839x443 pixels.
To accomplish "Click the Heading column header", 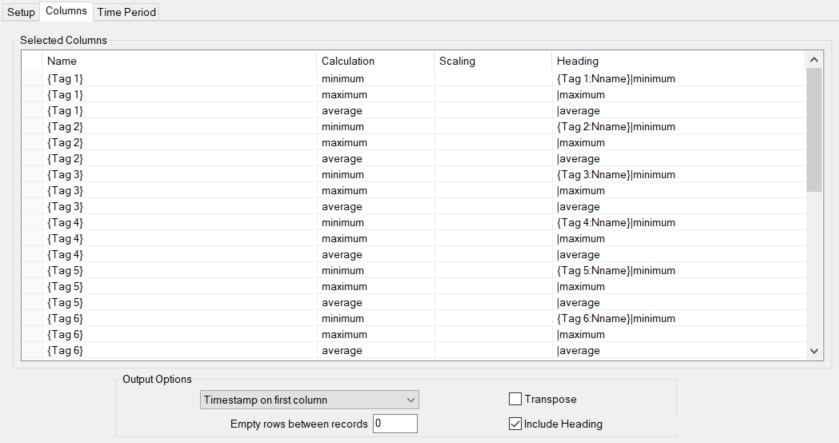I will [x=678, y=61].
